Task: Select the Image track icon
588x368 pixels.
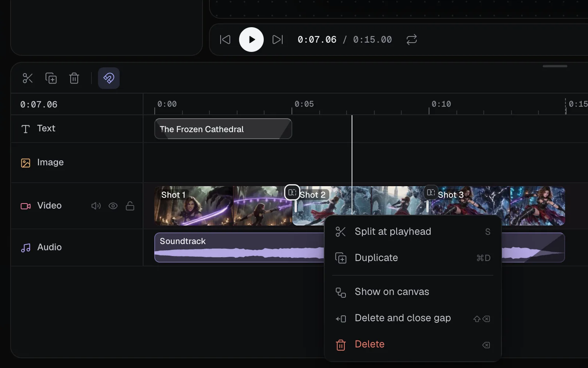Action: (x=25, y=163)
